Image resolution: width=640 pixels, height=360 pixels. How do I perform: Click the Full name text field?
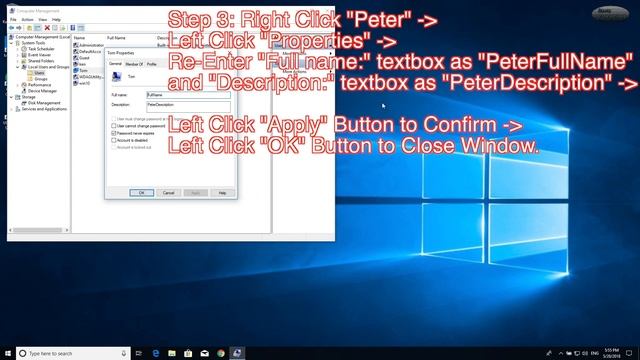point(188,95)
